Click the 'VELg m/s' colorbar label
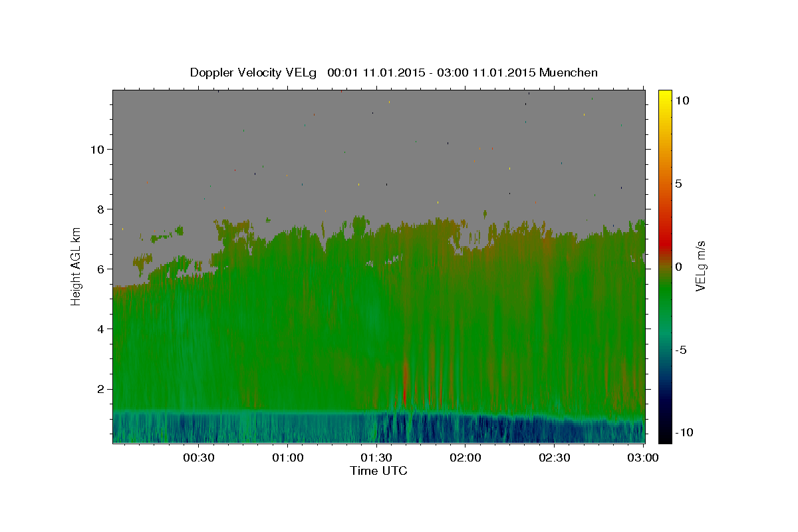The width and height of the screenshot is (798, 532). point(700,266)
